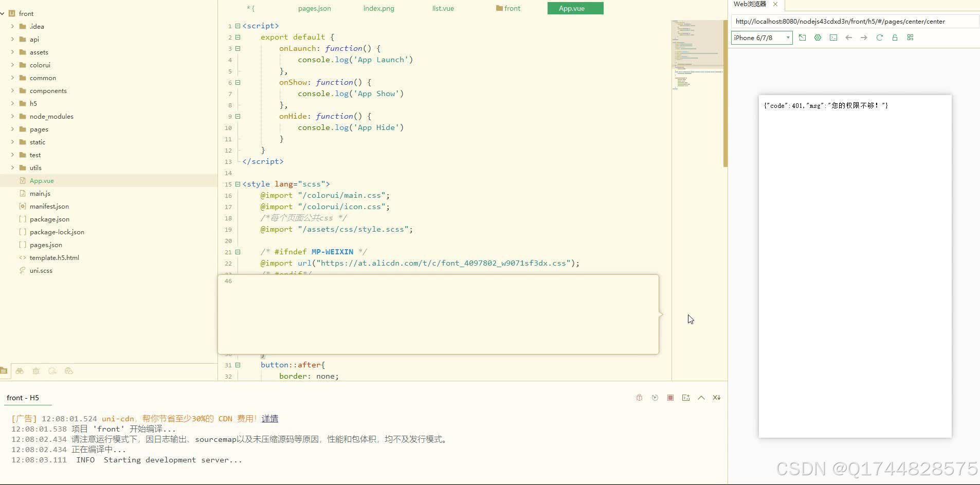Collapse the front project root
Viewport: 980px width, 485px height.
tap(3, 13)
